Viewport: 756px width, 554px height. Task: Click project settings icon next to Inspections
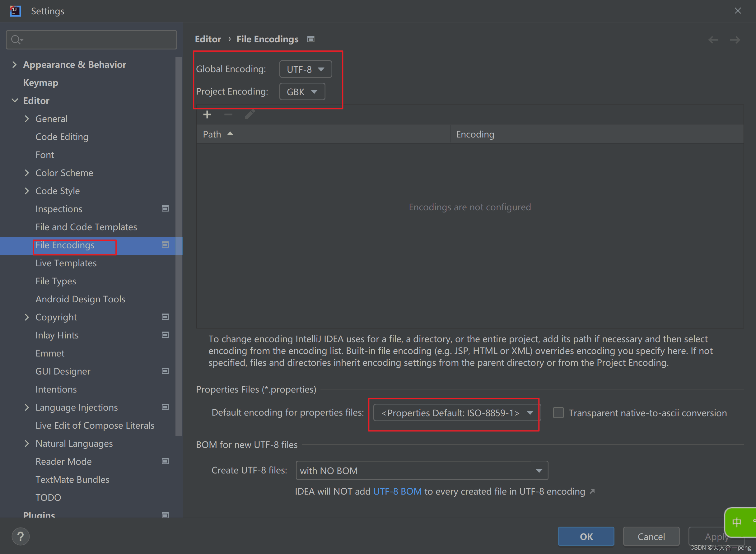pyautogui.click(x=165, y=209)
